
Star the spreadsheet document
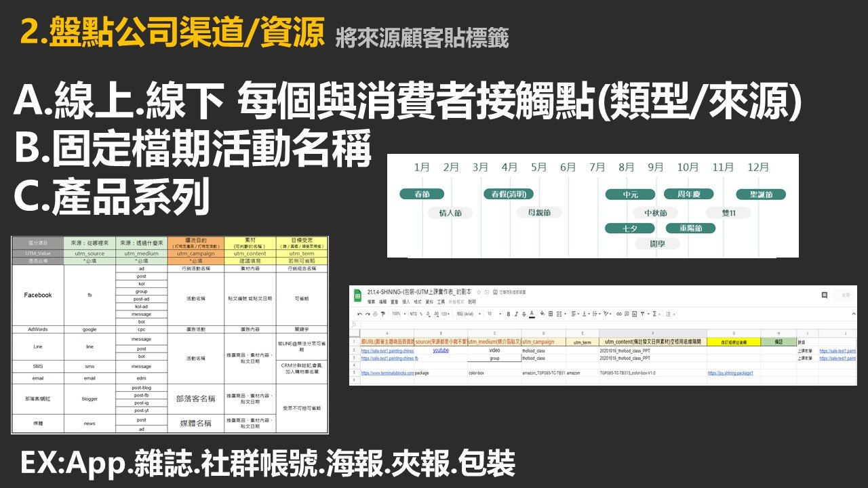[479, 291]
